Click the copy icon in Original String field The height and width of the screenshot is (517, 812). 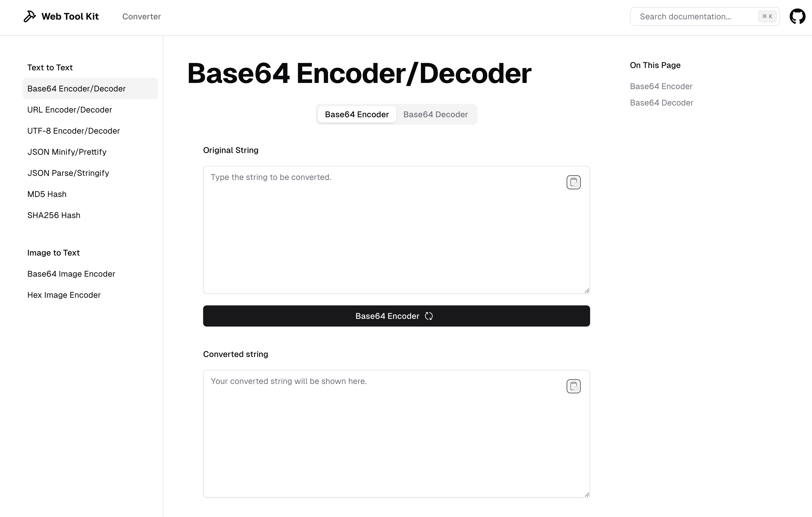[x=573, y=182]
